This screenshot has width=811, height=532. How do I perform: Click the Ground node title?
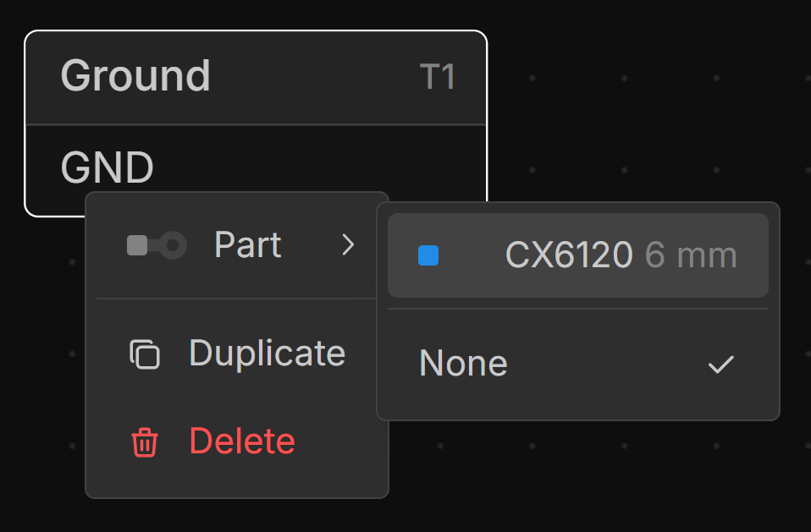coord(135,77)
